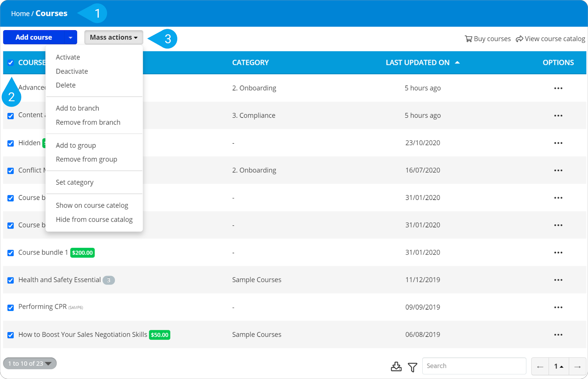Collapse the Mass actions dropdown
This screenshot has height=379, width=588.
click(114, 37)
